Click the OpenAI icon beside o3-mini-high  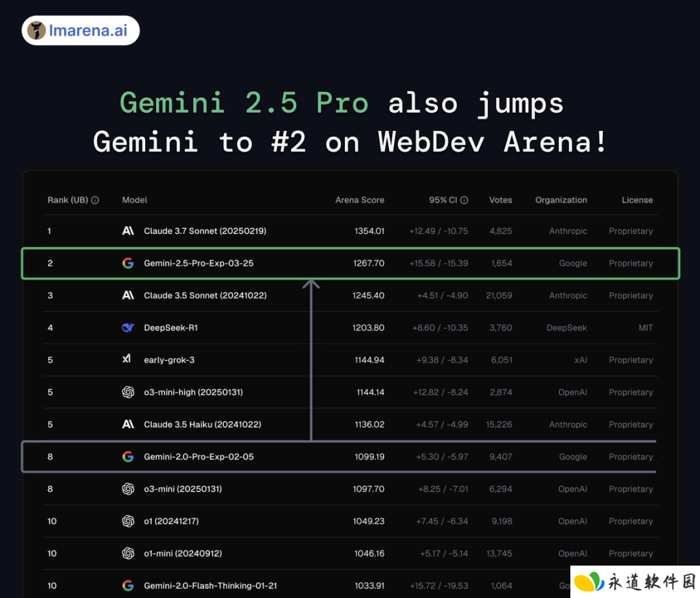tap(128, 392)
